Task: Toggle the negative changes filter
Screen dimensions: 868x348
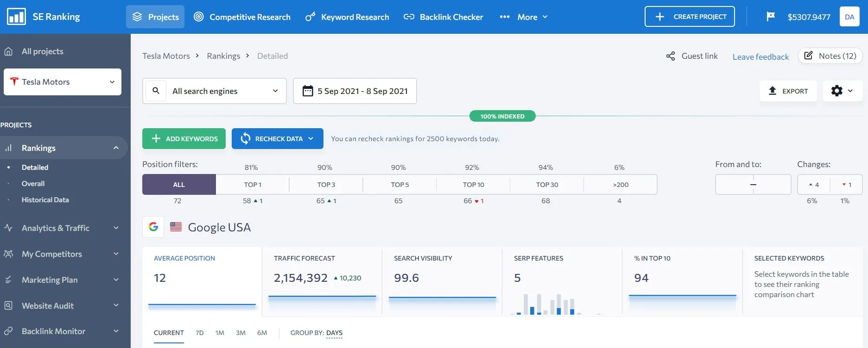Action: [x=846, y=185]
